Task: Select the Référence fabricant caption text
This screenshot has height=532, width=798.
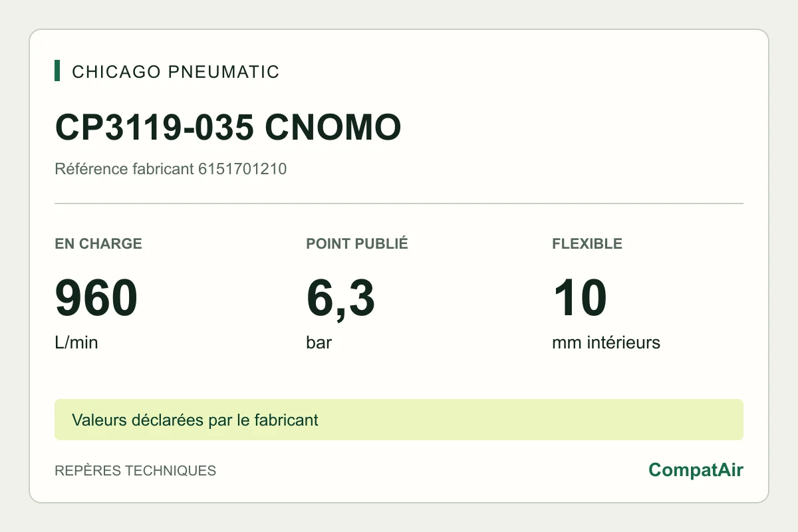Action: pyautogui.click(x=124, y=169)
